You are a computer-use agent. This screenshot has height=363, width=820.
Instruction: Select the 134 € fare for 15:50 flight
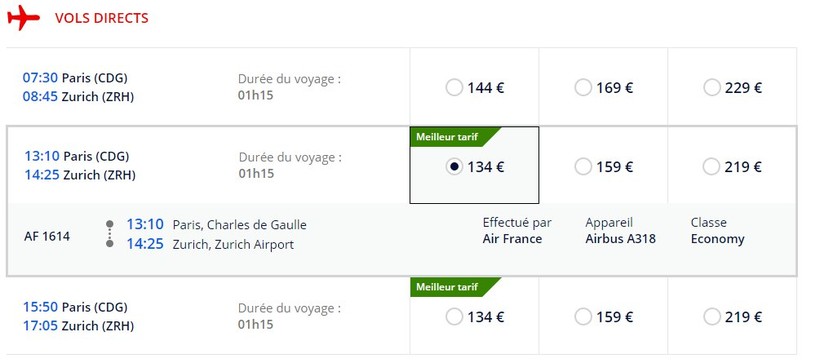(454, 317)
